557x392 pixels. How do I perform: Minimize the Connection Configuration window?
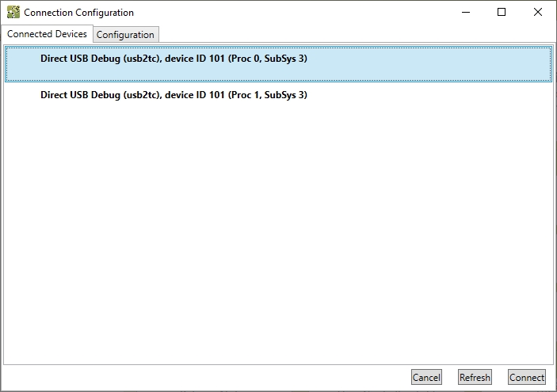coord(465,13)
